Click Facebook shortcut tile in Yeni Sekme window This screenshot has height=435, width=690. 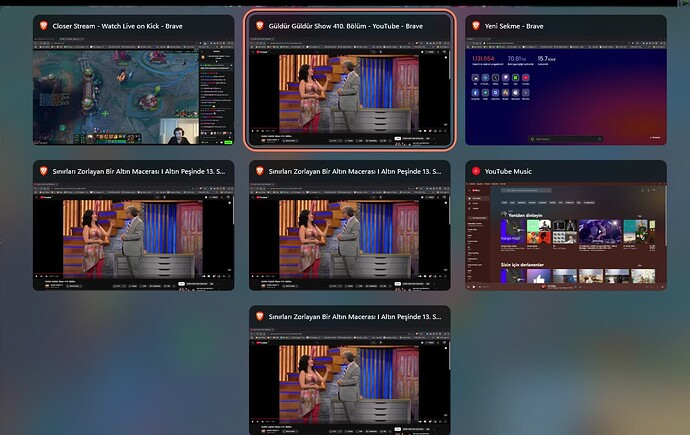coord(475,93)
